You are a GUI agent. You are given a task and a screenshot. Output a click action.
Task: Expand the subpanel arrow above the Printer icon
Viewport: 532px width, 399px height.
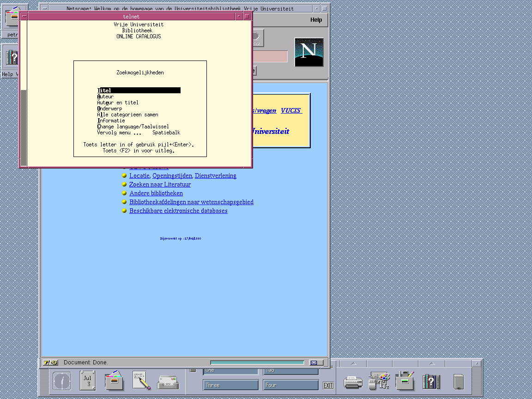click(x=354, y=363)
